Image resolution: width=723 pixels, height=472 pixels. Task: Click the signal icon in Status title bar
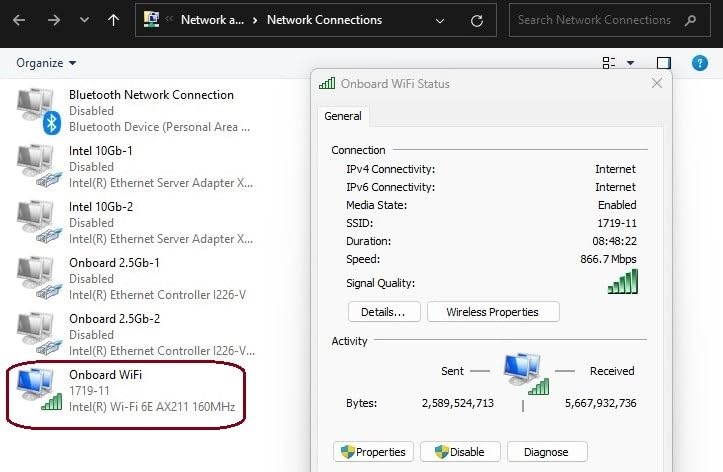point(327,83)
